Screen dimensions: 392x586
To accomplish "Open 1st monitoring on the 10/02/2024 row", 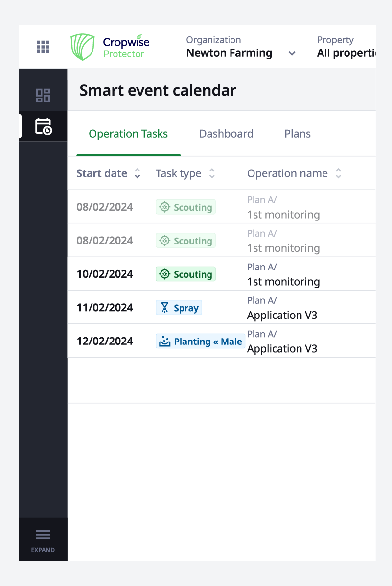I will [x=283, y=281].
